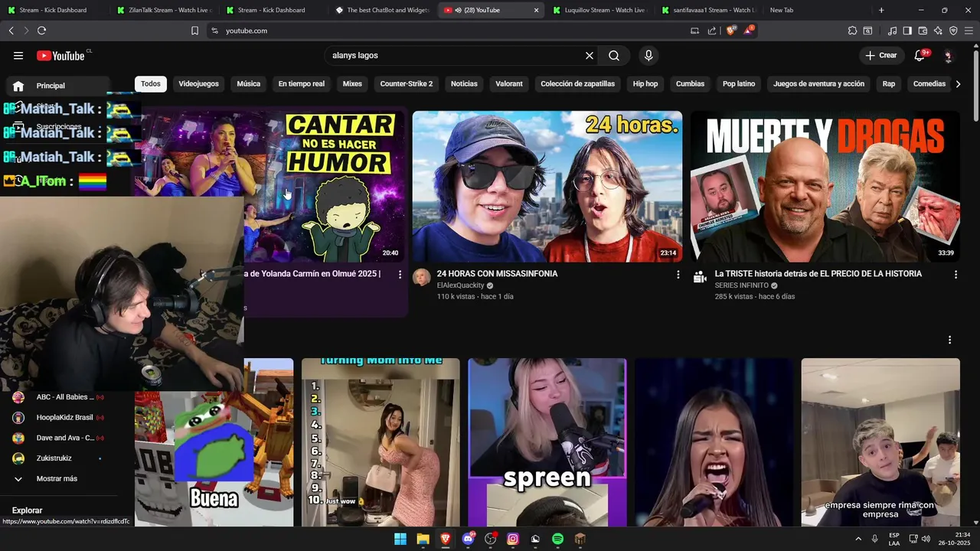Open Spotify from the taskbar
Image resolution: width=980 pixels, height=551 pixels.
pos(558,539)
